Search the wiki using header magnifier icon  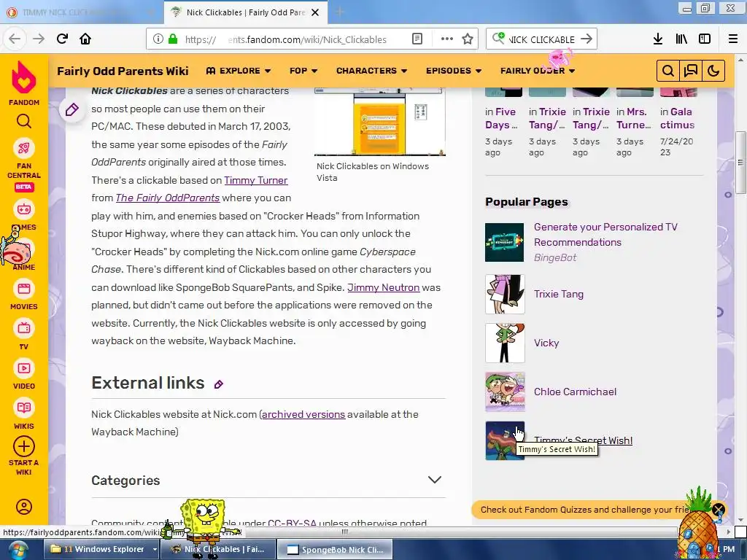click(668, 71)
